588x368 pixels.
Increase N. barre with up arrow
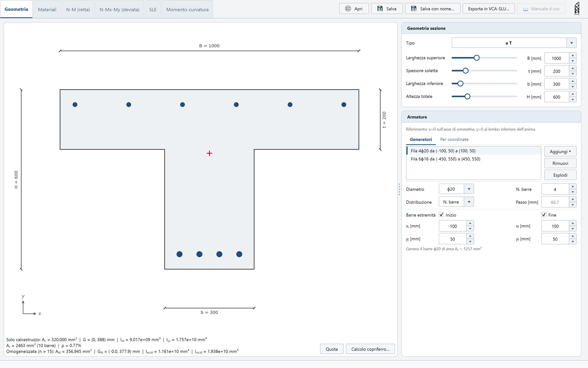pos(572,186)
